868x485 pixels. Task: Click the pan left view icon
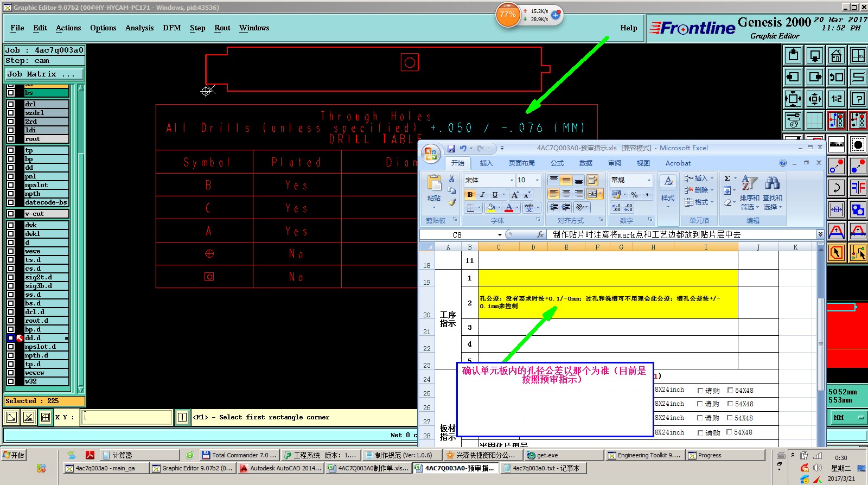click(x=793, y=77)
